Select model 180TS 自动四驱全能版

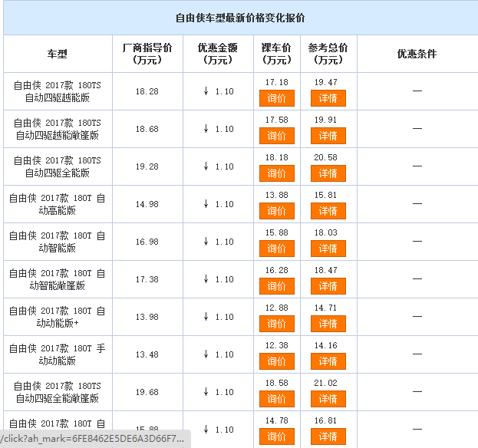[58, 166]
